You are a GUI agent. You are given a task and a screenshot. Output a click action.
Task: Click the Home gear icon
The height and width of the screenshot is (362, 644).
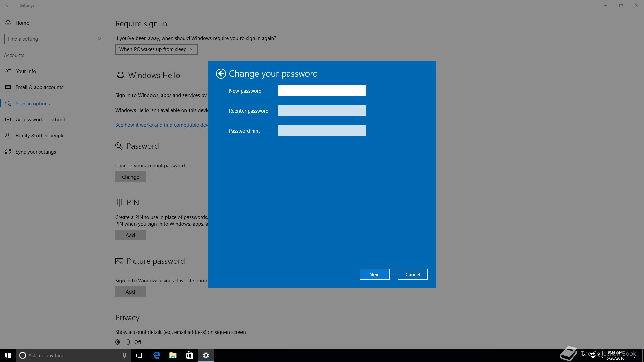(x=8, y=23)
